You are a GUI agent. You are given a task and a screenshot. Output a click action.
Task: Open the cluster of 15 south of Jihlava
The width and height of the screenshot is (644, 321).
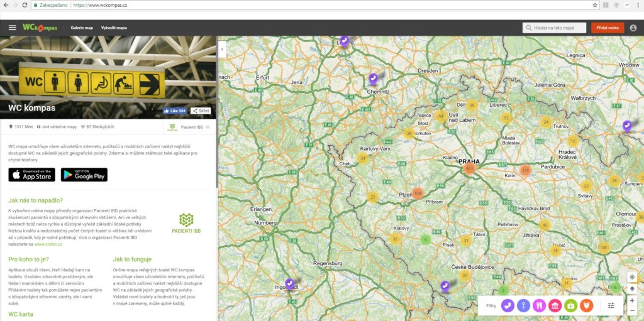click(555, 251)
